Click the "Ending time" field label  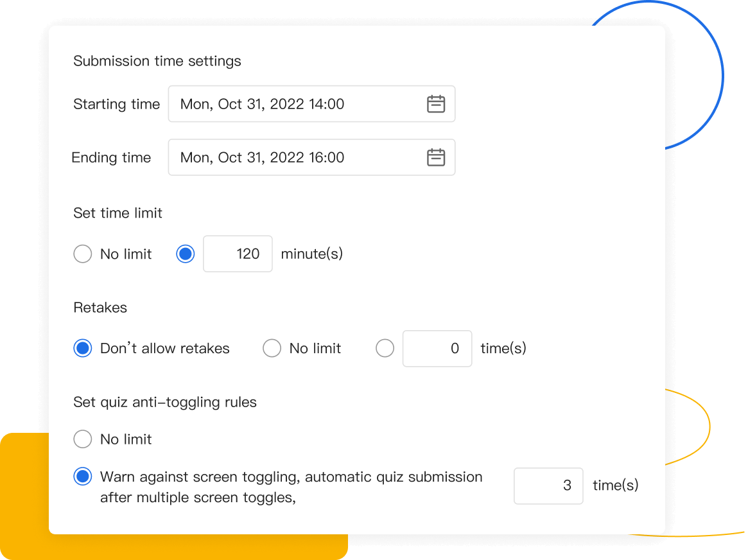(x=112, y=157)
